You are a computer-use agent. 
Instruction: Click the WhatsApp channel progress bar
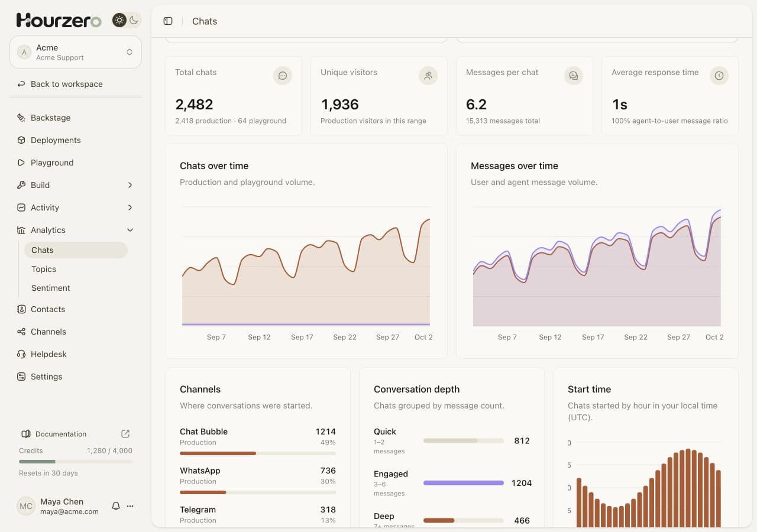pos(258,492)
